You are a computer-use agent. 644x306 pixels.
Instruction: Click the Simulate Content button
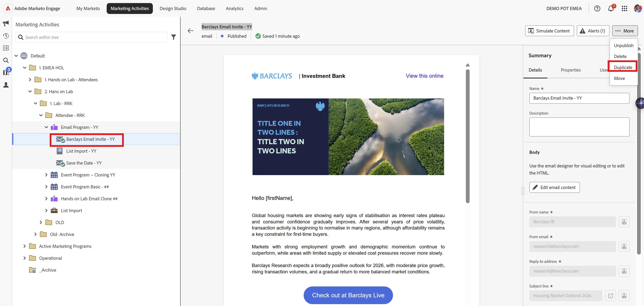[550, 31]
